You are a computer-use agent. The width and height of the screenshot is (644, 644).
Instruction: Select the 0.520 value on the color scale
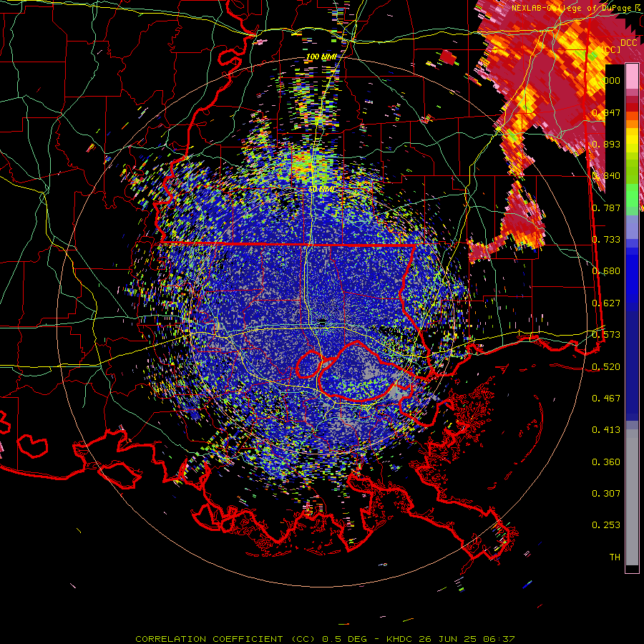606,367
